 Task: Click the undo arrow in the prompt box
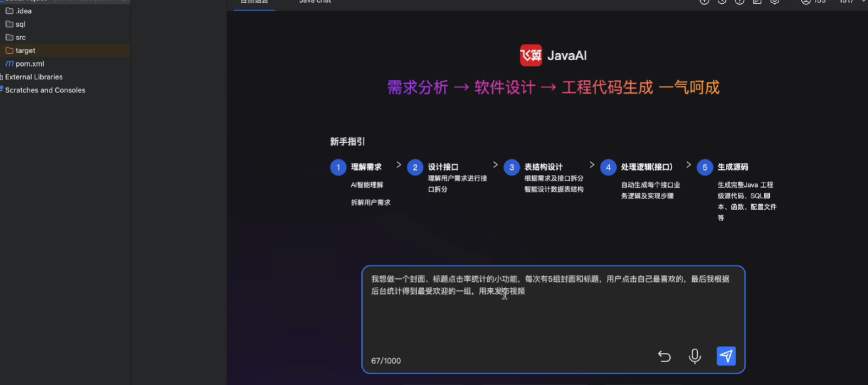(664, 356)
